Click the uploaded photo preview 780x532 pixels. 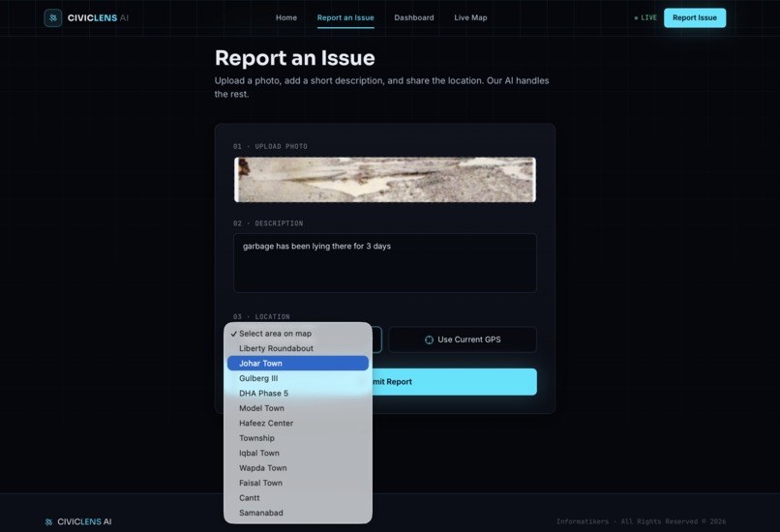(384, 180)
